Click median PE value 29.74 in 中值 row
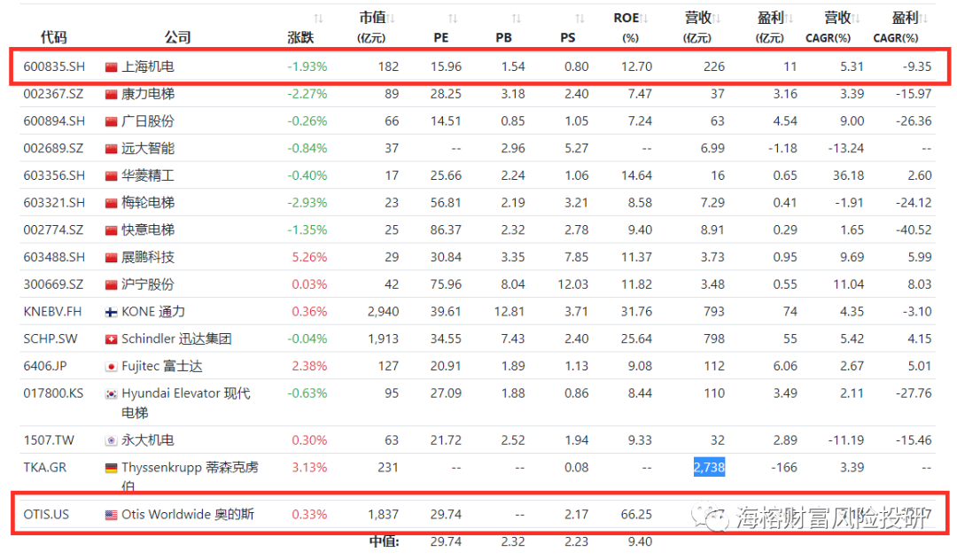The image size is (957, 560). click(446, 541)
